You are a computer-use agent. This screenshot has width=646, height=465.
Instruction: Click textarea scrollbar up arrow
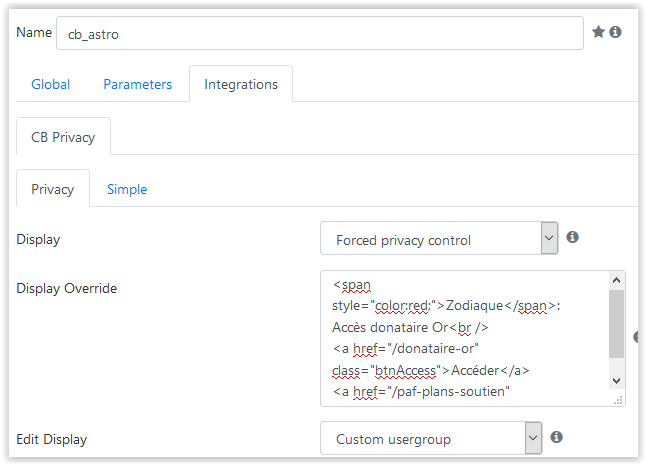[x=616, y=280]
